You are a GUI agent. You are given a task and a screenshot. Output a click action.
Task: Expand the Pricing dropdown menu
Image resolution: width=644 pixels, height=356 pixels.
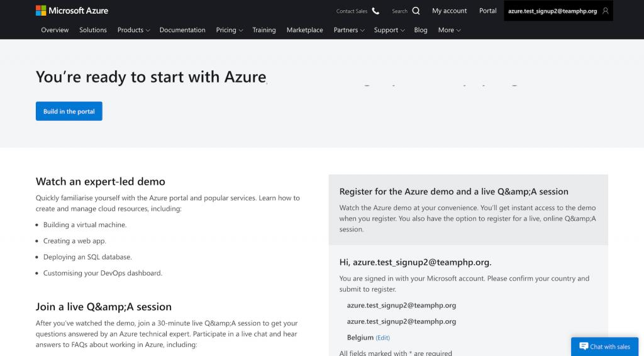click(229, 30)
